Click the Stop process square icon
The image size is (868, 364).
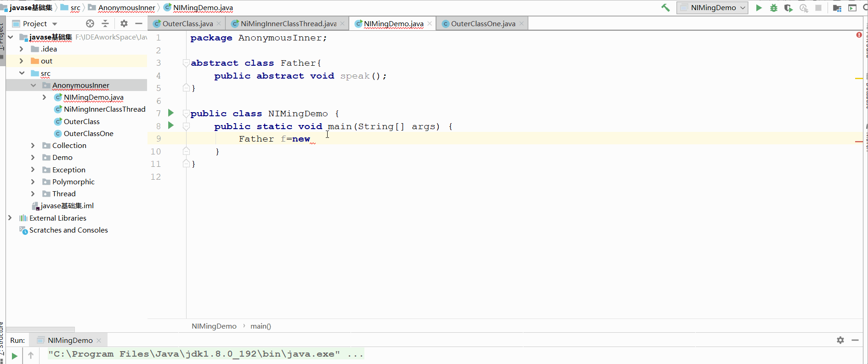click(x=818, y=8)
